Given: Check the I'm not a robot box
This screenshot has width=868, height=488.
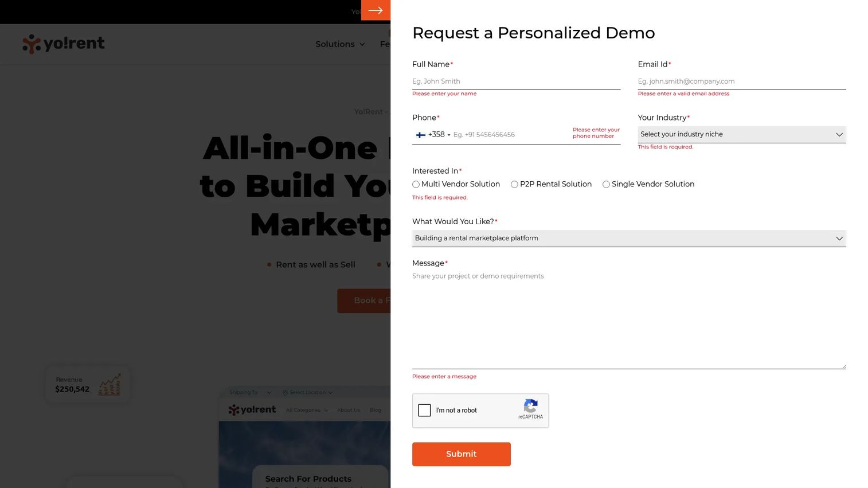Looking at the screenshot, I should coord(424,411).
